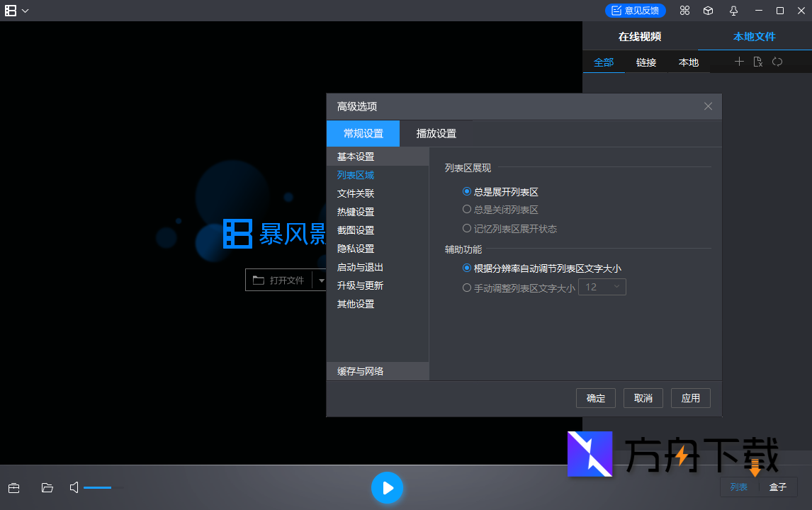Choose 记忆列表区展开状态 option

[x=466, y=228]
